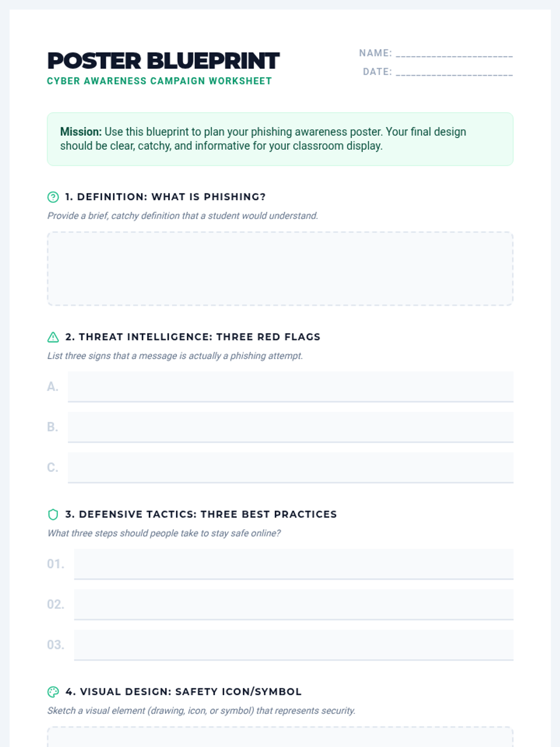Image resolution: width=560 pixels, height=747 pixels.
Task: Click the green Mission instruction banner
Action: (280, 139)
